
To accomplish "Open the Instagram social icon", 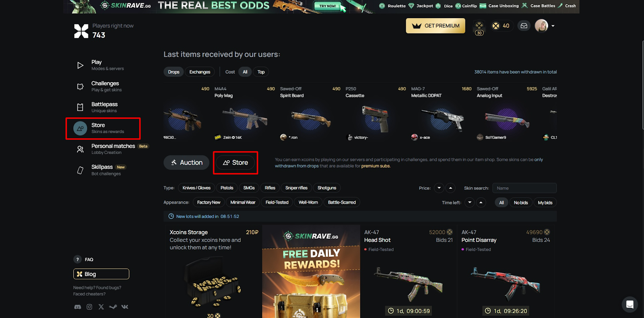I will tap(89, 307).
